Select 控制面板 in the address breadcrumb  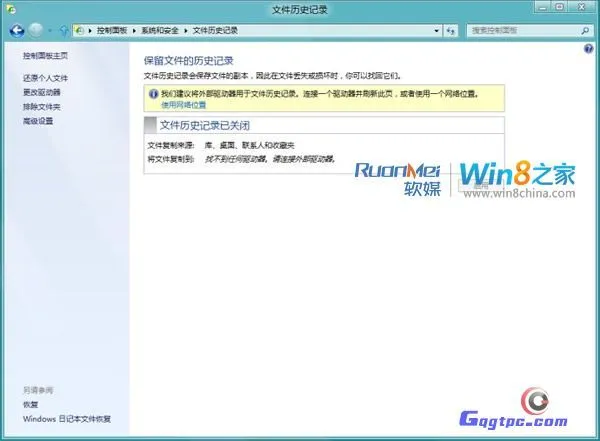click(112, 30)
